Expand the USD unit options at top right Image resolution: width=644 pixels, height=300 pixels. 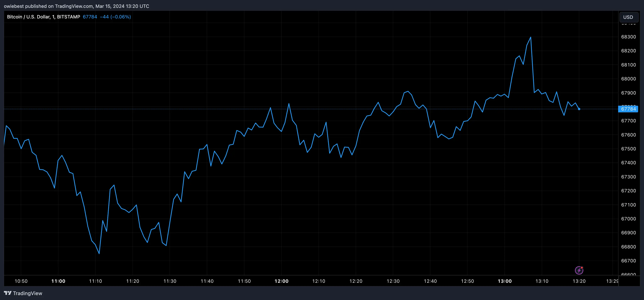click(629, 17)
